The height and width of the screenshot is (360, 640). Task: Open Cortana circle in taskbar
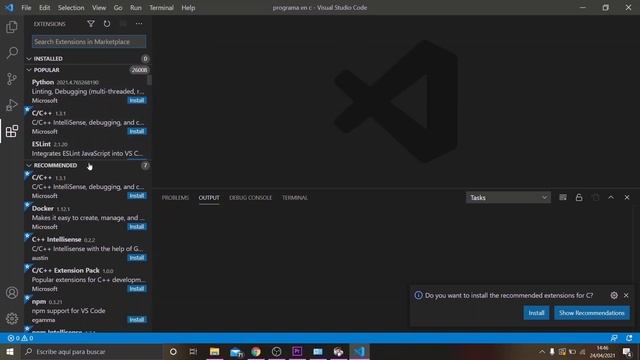(x=173, y=351)
